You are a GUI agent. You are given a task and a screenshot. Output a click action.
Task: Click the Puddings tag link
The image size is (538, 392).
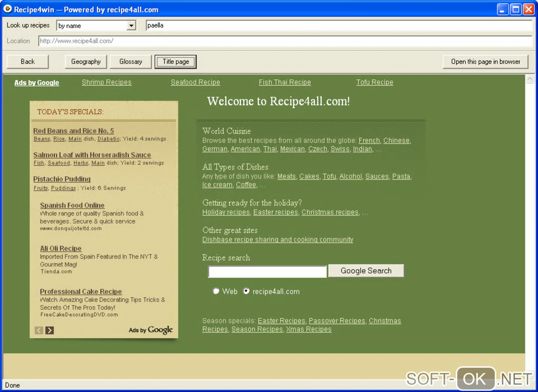point(63,188)
